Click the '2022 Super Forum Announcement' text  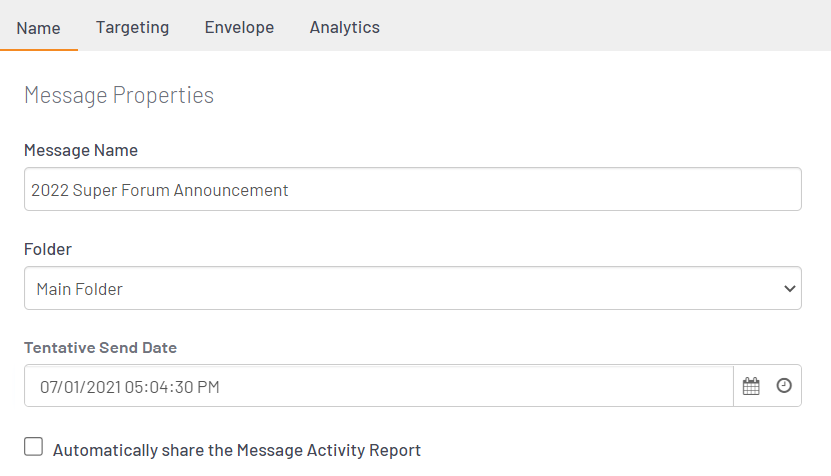[160, 190]
